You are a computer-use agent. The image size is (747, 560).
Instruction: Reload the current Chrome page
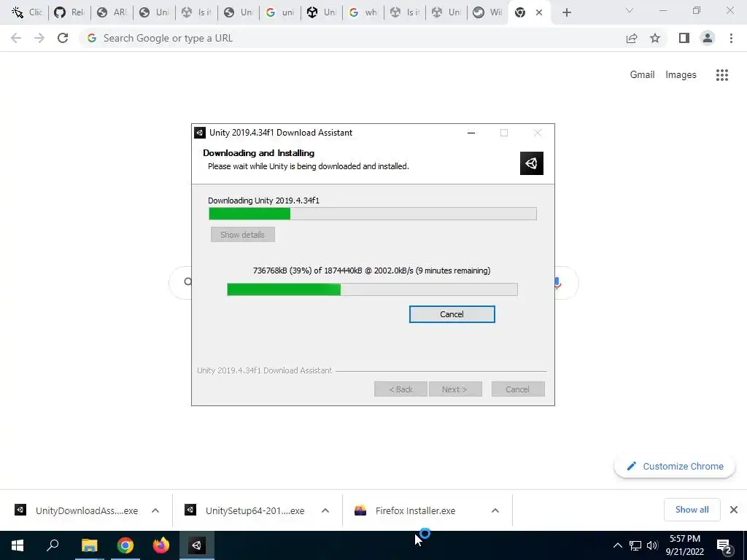coord(63,38)
